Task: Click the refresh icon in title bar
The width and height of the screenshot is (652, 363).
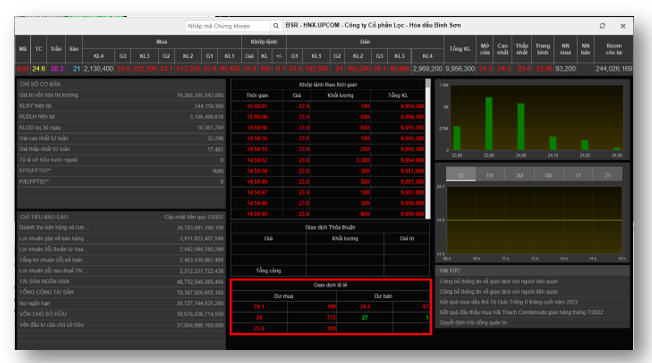Action: [x=602, y=26]
